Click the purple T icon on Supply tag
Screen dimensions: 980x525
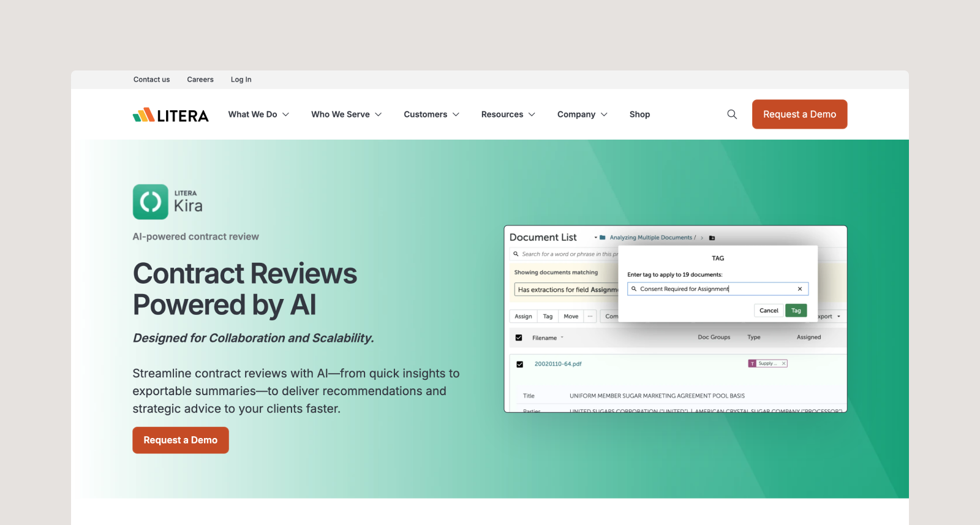coord(752,363)
